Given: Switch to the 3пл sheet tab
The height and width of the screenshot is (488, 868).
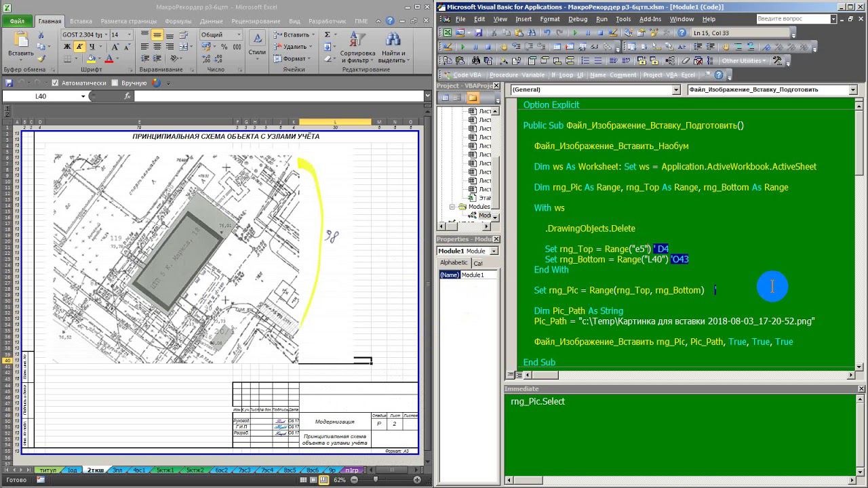Looking at the screenshot, I should tap(117, 470).
